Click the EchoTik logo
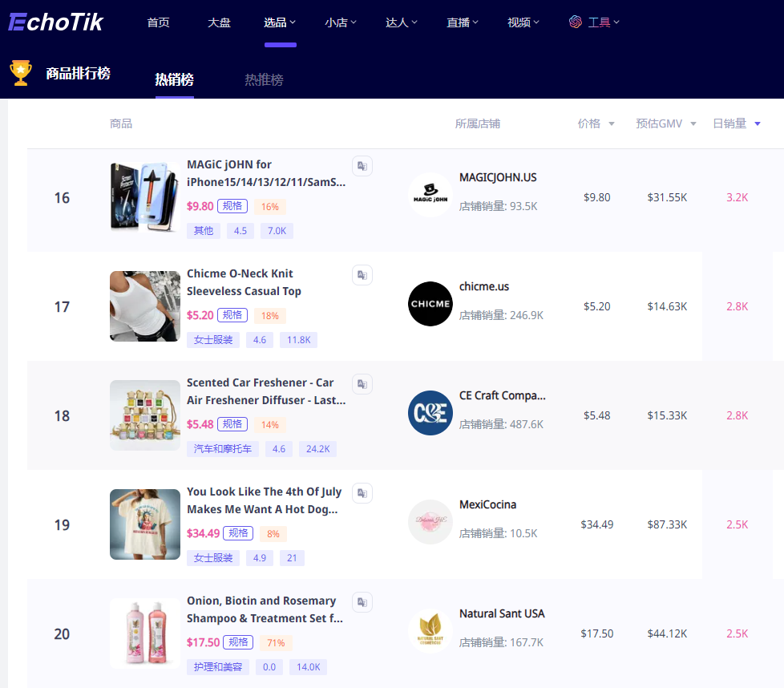 click(55, 22)
